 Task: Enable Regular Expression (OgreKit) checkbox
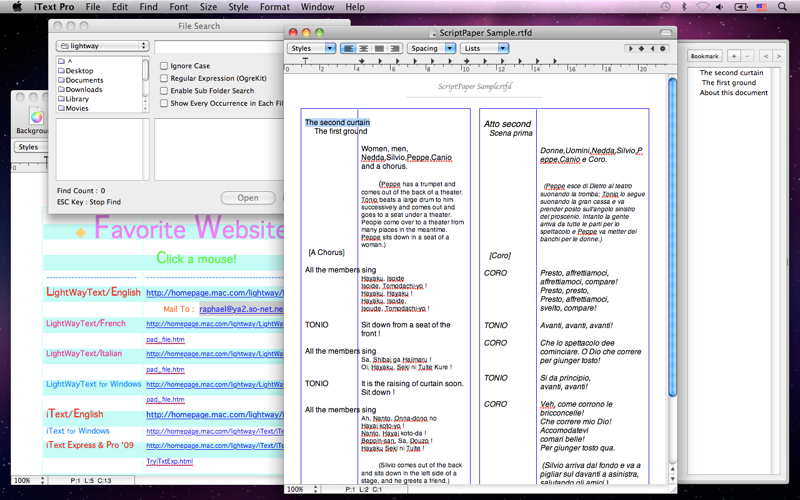click(x=164, y=78)
